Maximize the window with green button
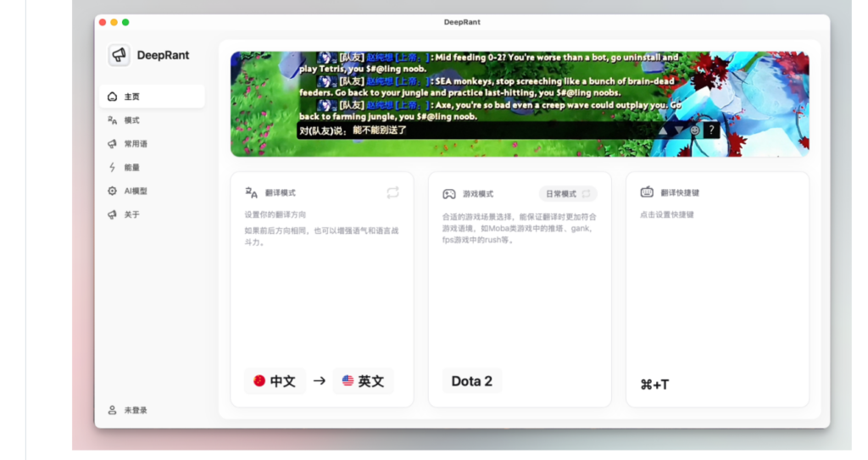 (125, 22)
